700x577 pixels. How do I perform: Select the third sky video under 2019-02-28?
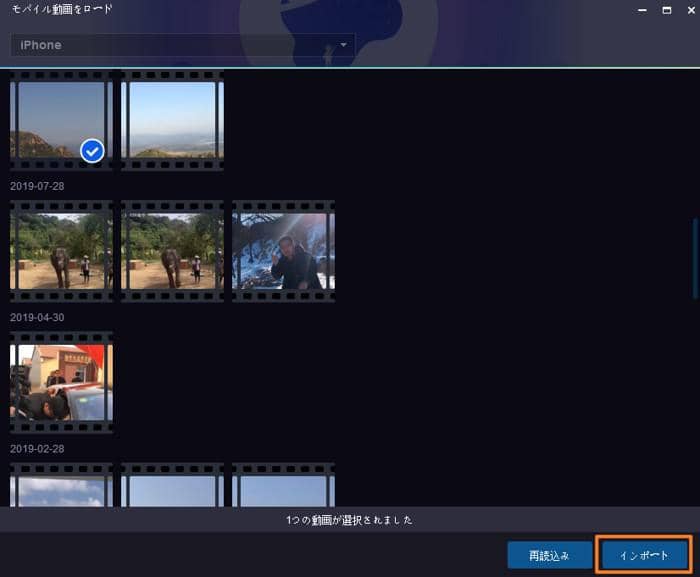(283, 485)
